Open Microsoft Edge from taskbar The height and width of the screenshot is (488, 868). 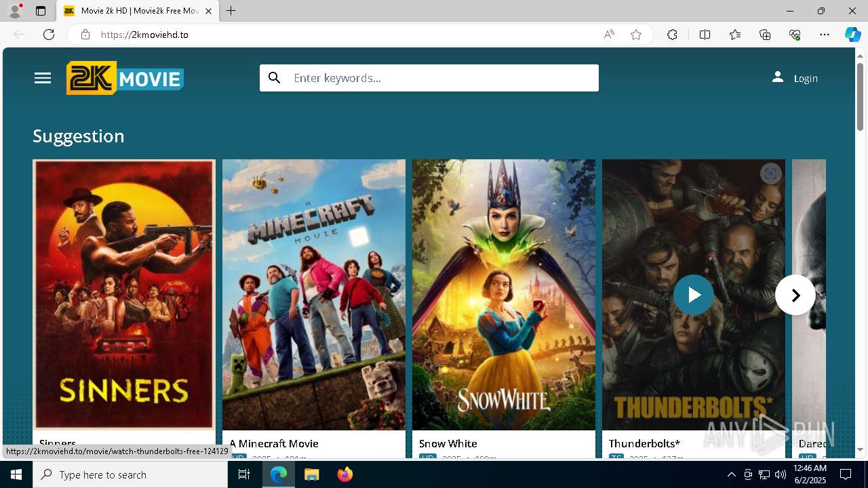click(x=279, y=474)
